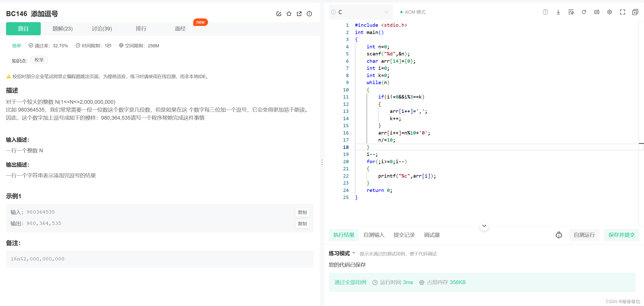Open editor settings via gear icon
644x306 pixels.
[x=609, y=12]
